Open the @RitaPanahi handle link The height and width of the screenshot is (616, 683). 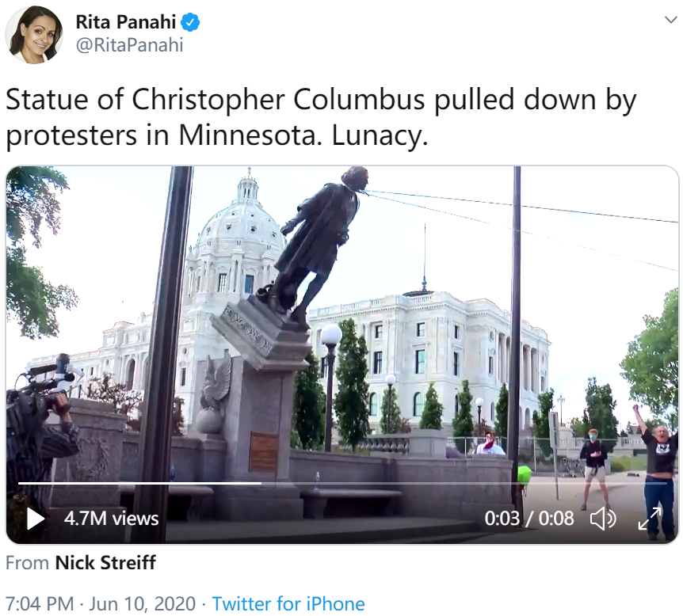point(129,45)
